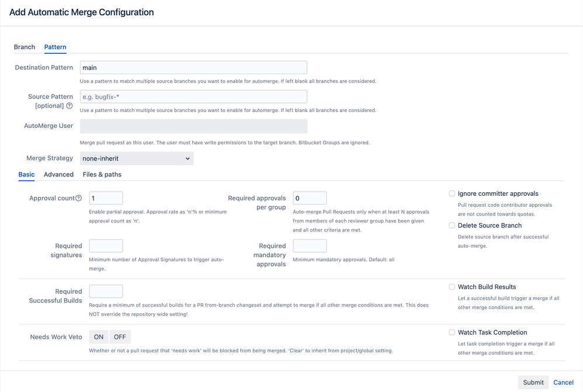
Task: Check Watch Task Completion
Action: (452, 332)
